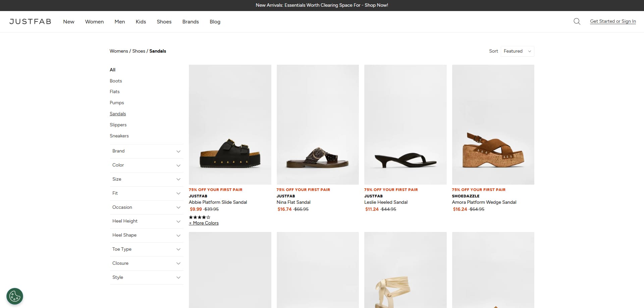The width and height of the screenshot is (644, 308).
Task: Expand the Brand filter
Action: pyautogui.click(x=147, y=151)
